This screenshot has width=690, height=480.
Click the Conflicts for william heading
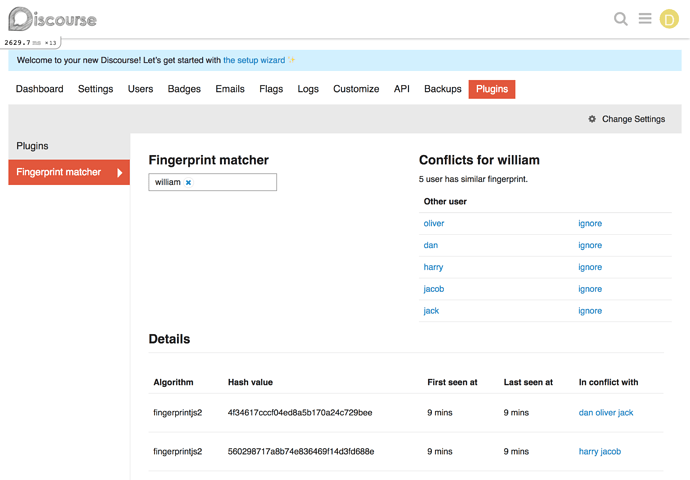[x=479, y=160]
